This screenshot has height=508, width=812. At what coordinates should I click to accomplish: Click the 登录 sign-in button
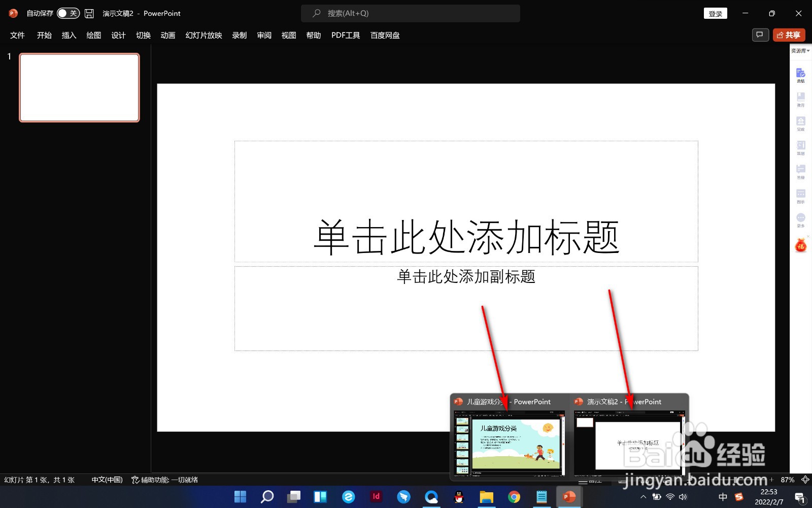(x=715, y=13)
